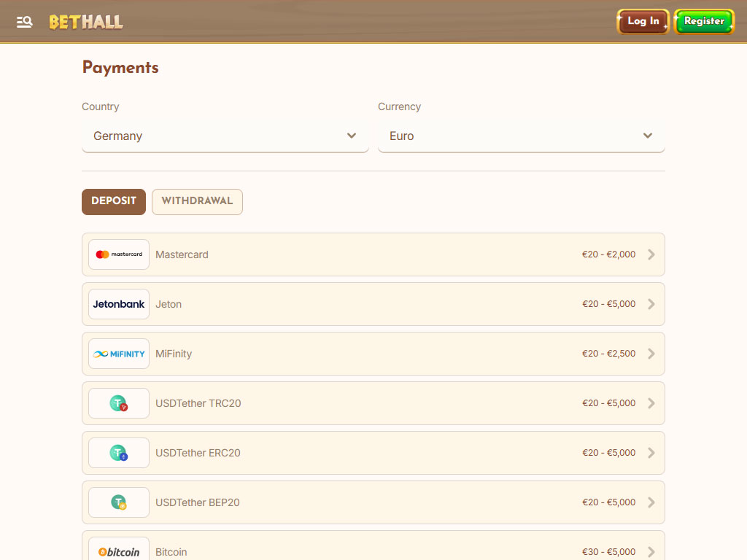Expand the Jeton row chevron
This screenshot has width=747, height=560.
pos(651,304)
